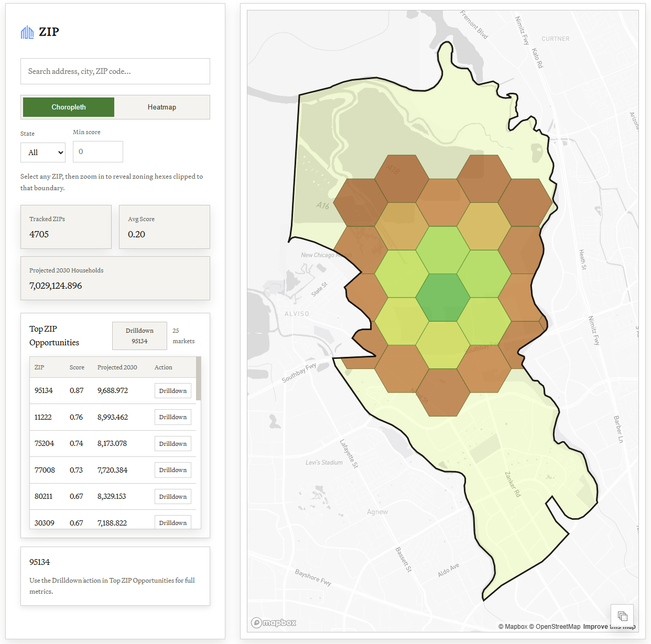Click the Tracked ZIPs card

tap(66, 227)
